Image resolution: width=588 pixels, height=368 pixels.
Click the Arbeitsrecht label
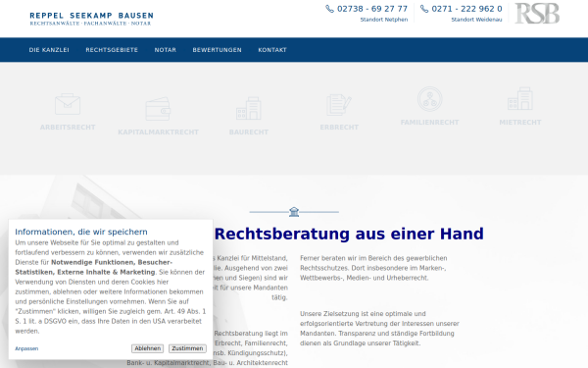click(x=68, y=128)
